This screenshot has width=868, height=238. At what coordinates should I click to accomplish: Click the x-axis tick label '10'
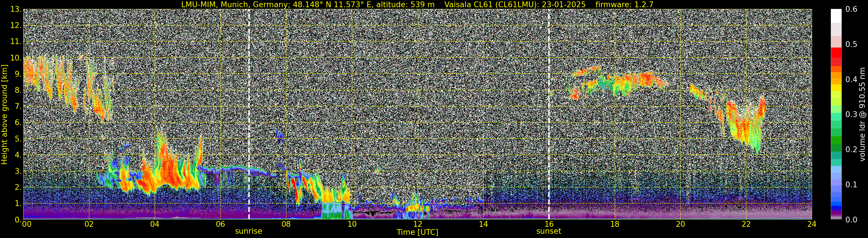(352, 224)
